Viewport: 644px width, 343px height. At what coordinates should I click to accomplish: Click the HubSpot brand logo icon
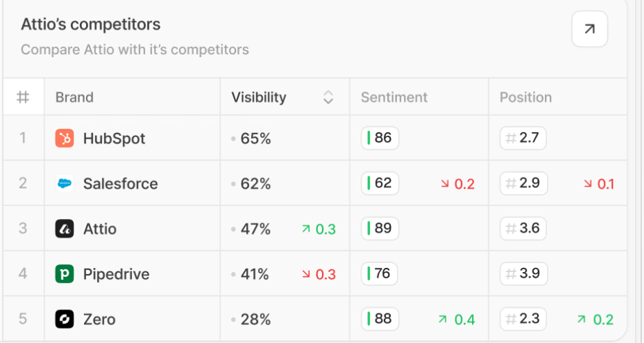click(64, 138)
